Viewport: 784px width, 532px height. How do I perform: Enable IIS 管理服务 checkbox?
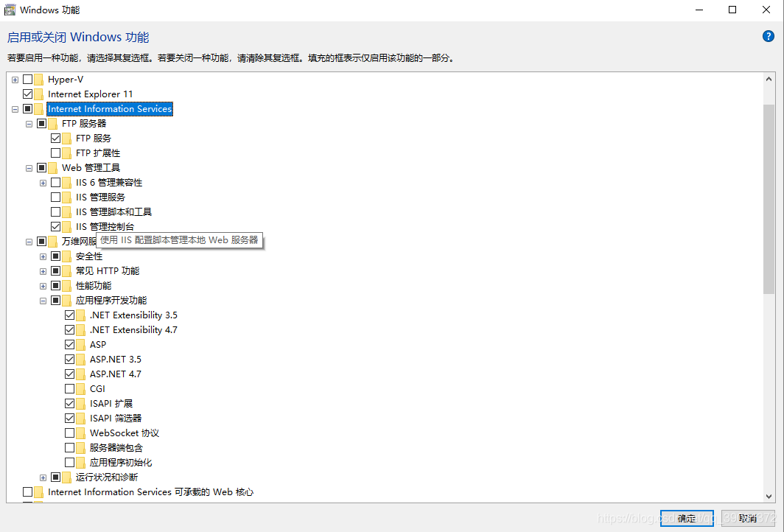coord(55,197)
